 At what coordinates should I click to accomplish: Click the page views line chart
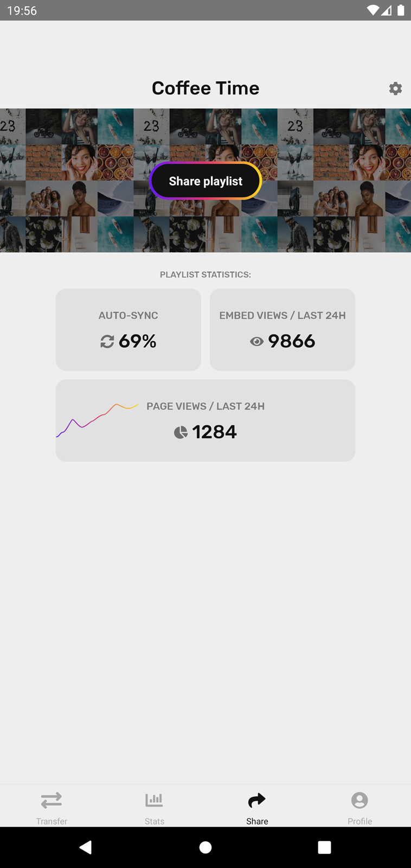tap(98, 419)
